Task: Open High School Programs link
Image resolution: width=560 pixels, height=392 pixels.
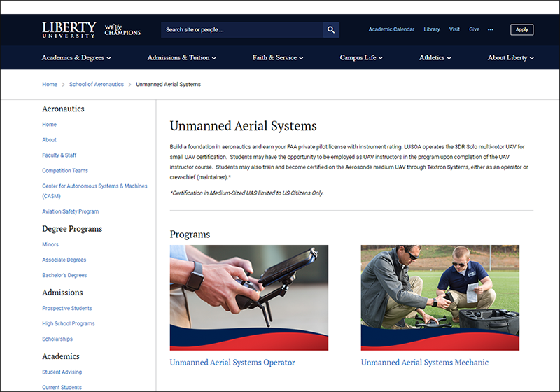Action: click(x=69, y=324)
